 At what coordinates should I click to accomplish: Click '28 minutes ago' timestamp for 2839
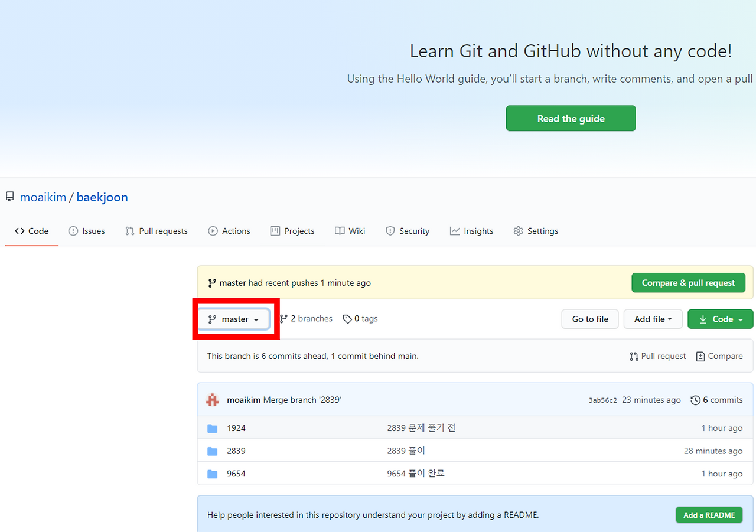[713, 451]
